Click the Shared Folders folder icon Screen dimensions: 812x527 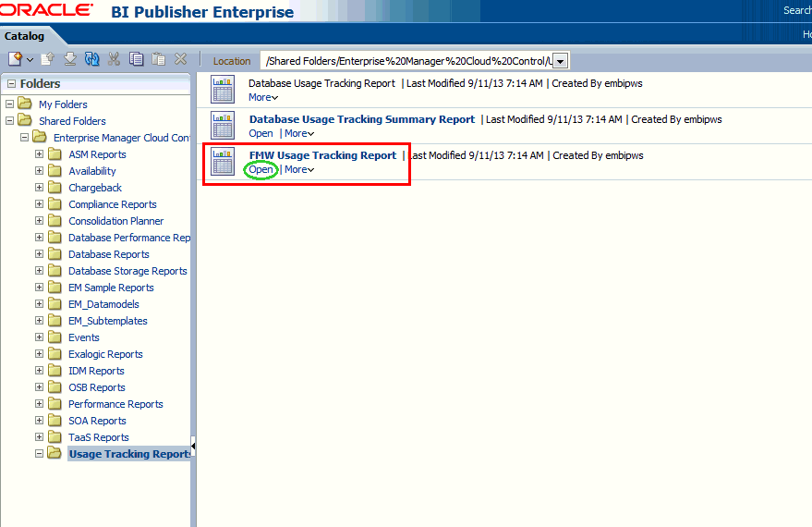pyautogui.click(x=25, y=120)
